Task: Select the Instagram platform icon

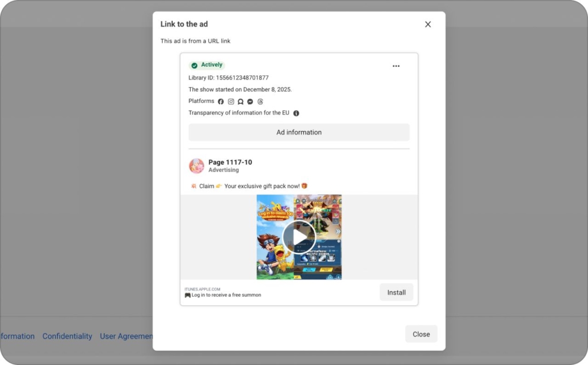Action: pyautogui.click(x=231, y=101)
